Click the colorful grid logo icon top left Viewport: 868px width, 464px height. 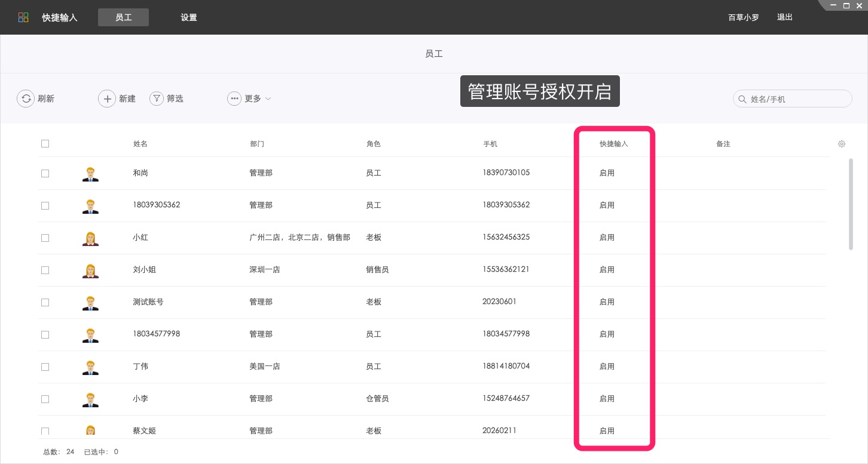click(x=23, y=17)
